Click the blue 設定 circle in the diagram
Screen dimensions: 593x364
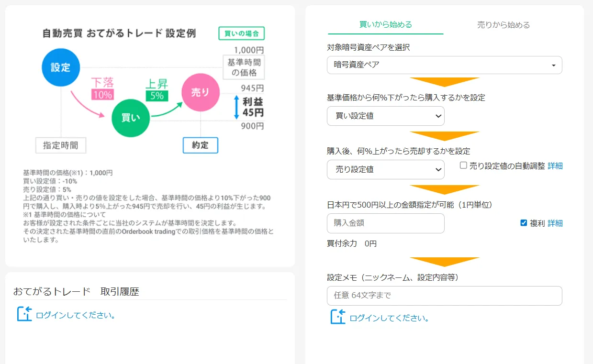[x=61, y=67]
